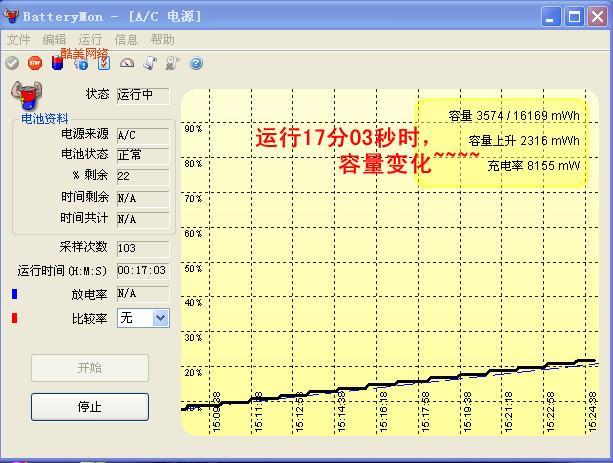Click the 15:24:38 time label on chart
The width and height of the screenshot is (613, 463).
593,412
